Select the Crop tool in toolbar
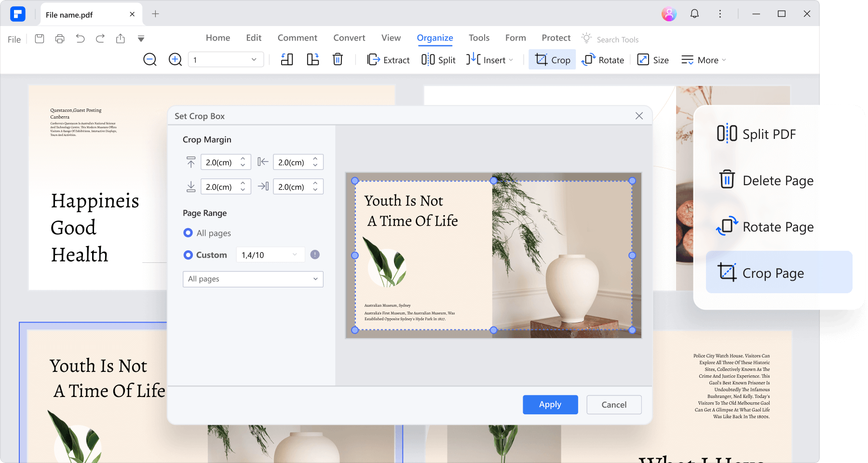Viewport: 868px width, 463px height. point(552,60)
